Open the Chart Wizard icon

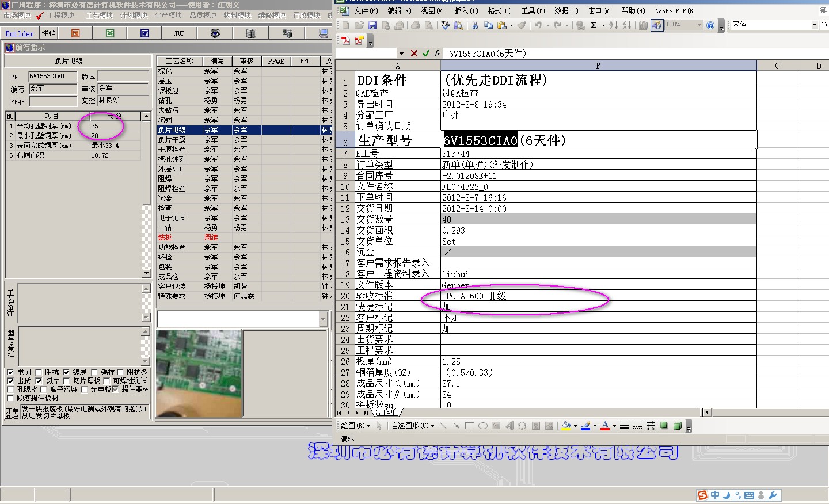point(644,25)
